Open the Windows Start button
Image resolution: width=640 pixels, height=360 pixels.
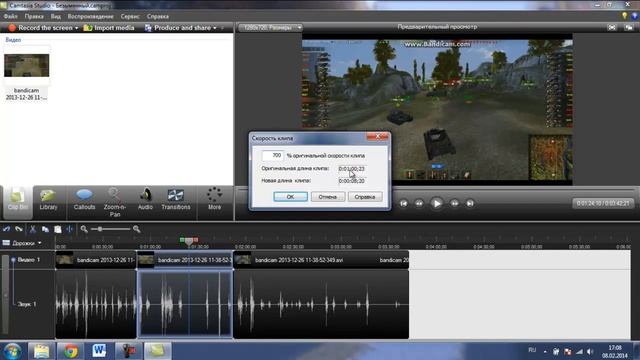point(12,351)
